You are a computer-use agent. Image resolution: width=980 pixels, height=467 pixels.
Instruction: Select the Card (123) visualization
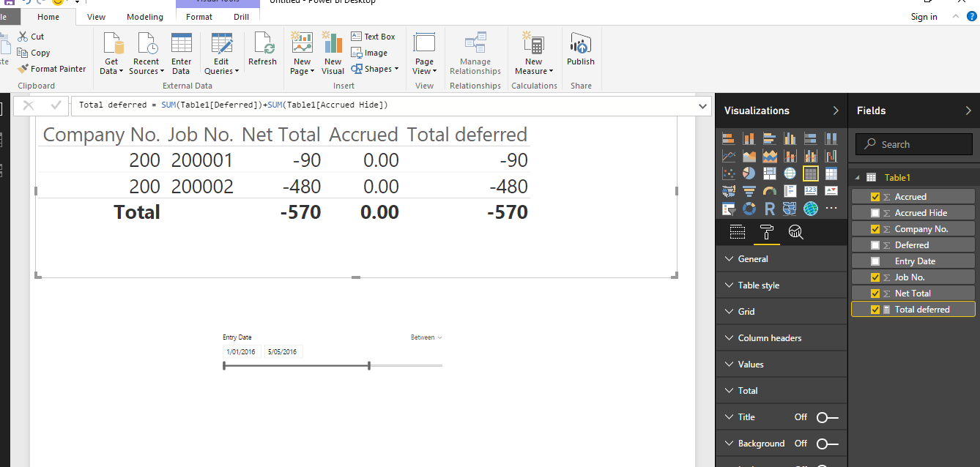pos(811,191)
